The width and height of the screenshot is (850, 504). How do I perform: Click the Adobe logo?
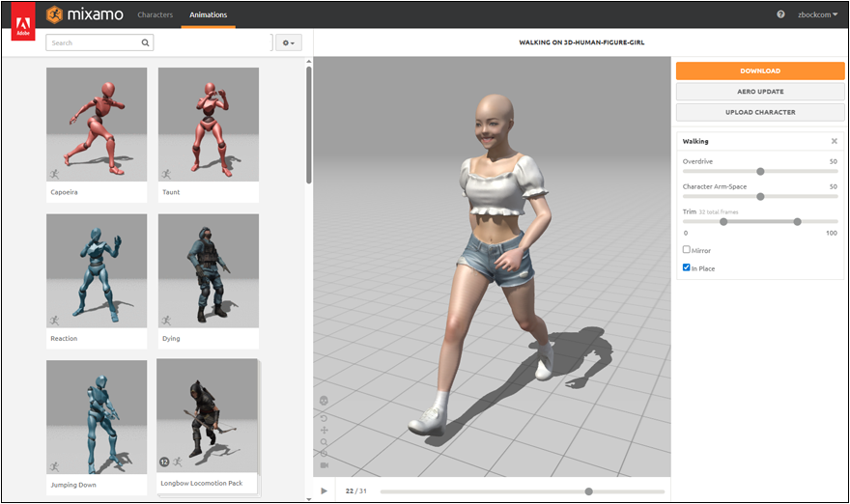coord(23,21)
